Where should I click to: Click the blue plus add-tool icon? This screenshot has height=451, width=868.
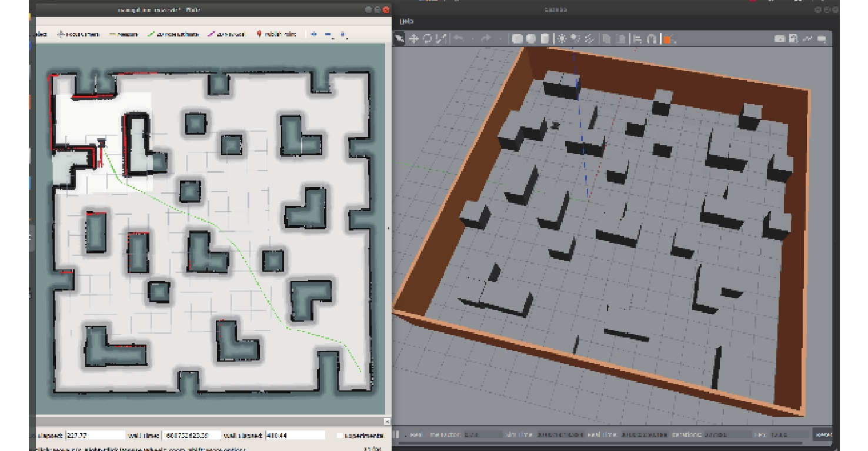pos(314,35)
